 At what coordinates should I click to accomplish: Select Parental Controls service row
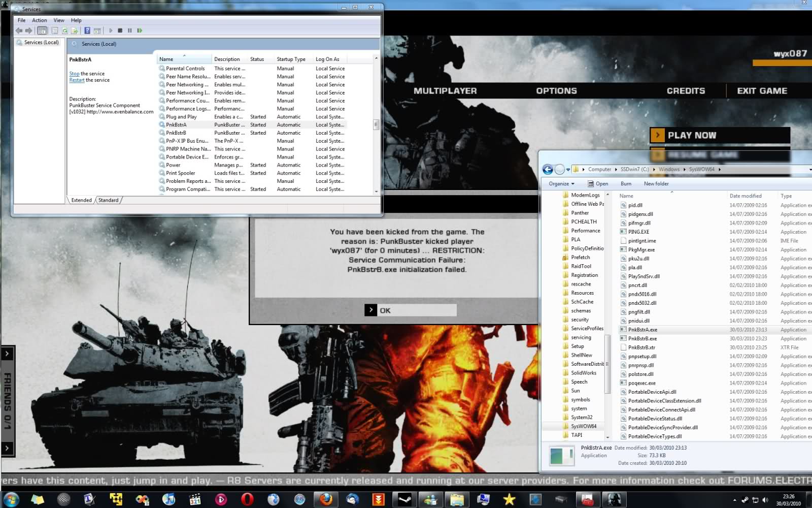(x=252, y=69)
